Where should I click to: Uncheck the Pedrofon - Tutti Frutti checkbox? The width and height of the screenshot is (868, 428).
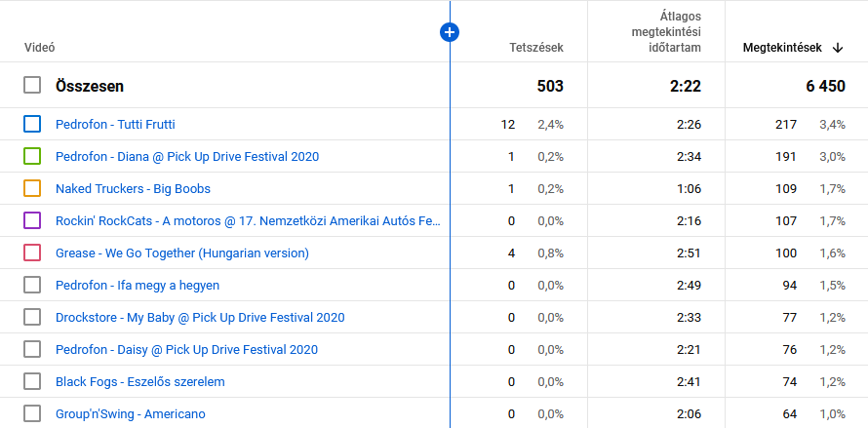(32, 124)
